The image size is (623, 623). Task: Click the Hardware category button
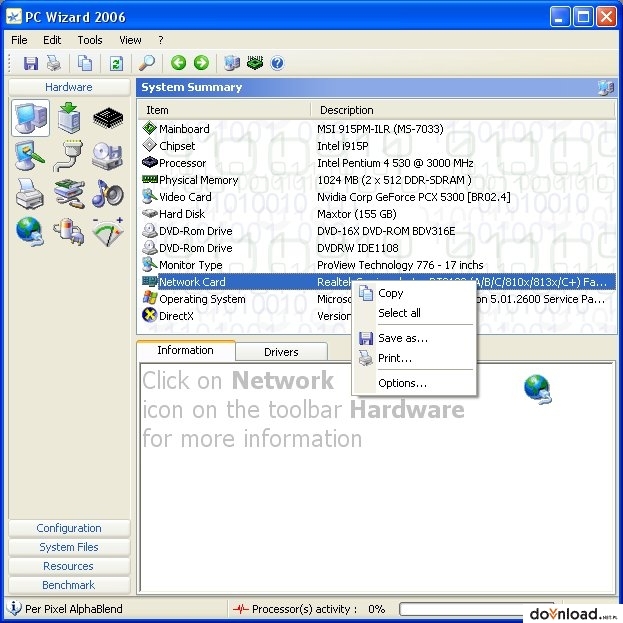tap(69, 87)
